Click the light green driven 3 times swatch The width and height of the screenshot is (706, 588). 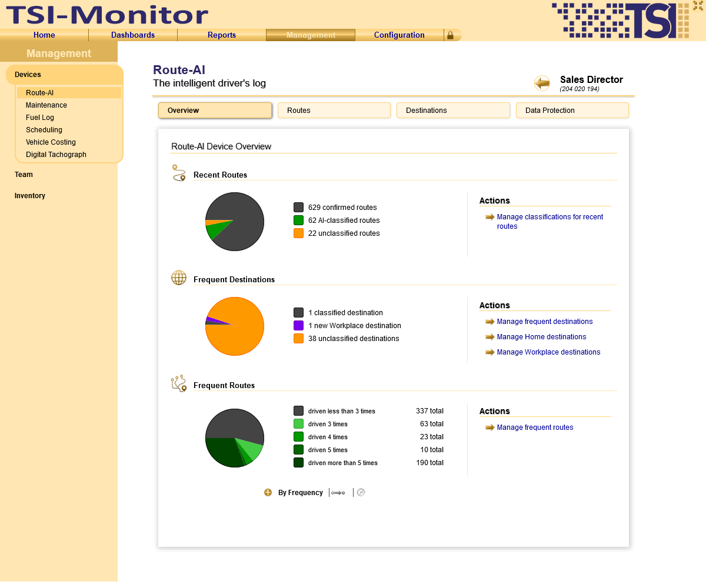click(x=298, y=424)
